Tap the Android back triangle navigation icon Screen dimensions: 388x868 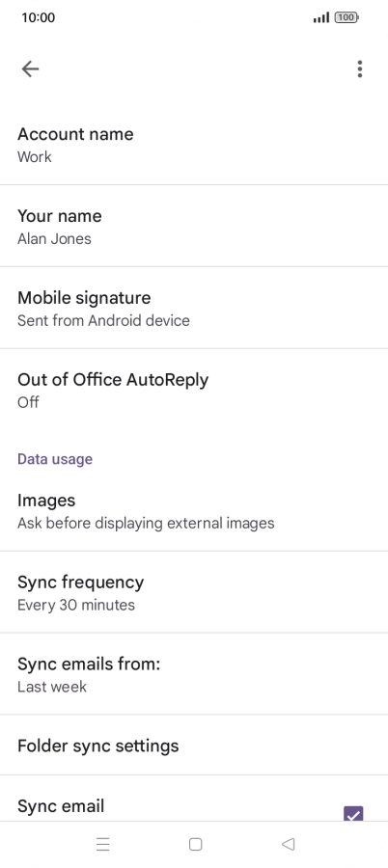[288, 844]
